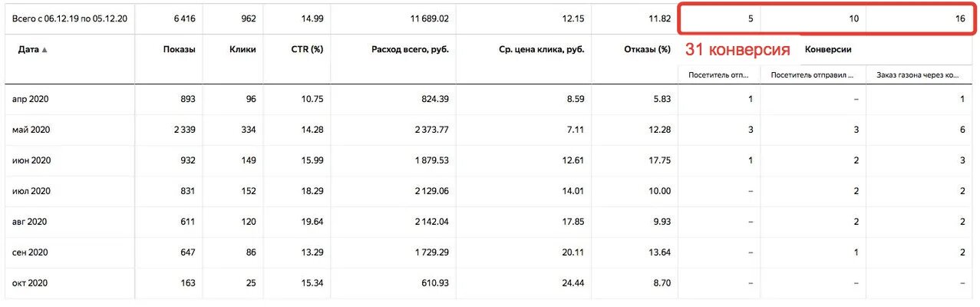Sort table by Показы column header
Screen dimensions: 980x307
click(x=179, y=50)
